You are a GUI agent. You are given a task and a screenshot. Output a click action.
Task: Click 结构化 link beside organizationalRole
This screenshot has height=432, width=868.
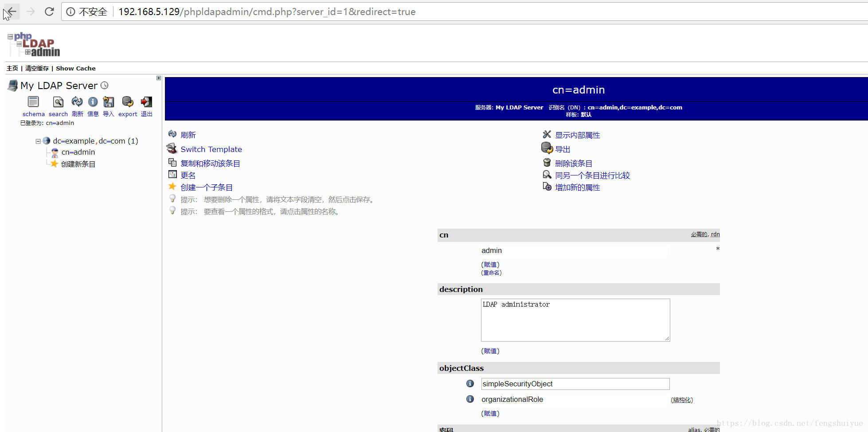pos(682,400)
